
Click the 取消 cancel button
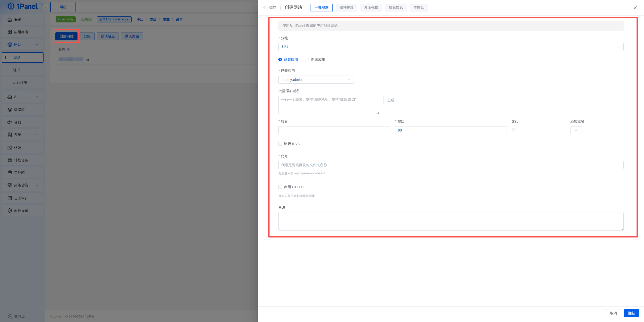coord(613,313)
